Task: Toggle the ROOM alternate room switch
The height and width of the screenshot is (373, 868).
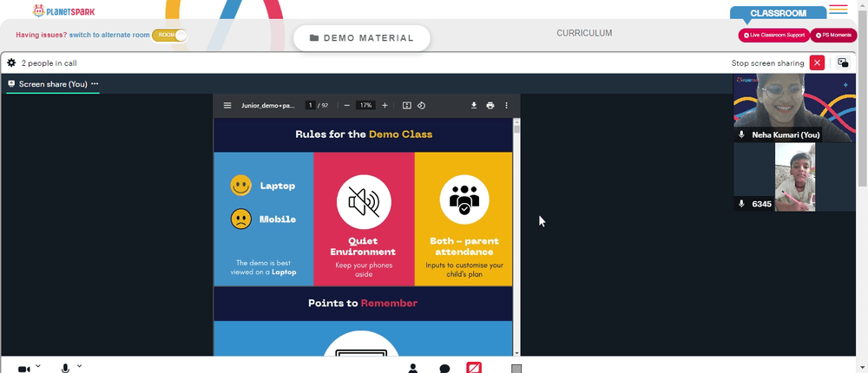Action: click(169, 35)
